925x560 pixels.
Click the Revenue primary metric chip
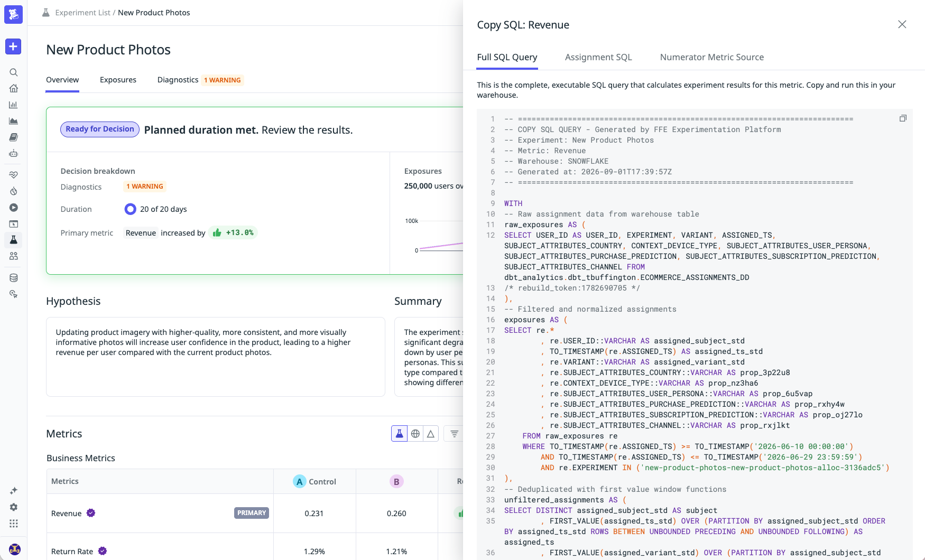click(x=141, y=233)
